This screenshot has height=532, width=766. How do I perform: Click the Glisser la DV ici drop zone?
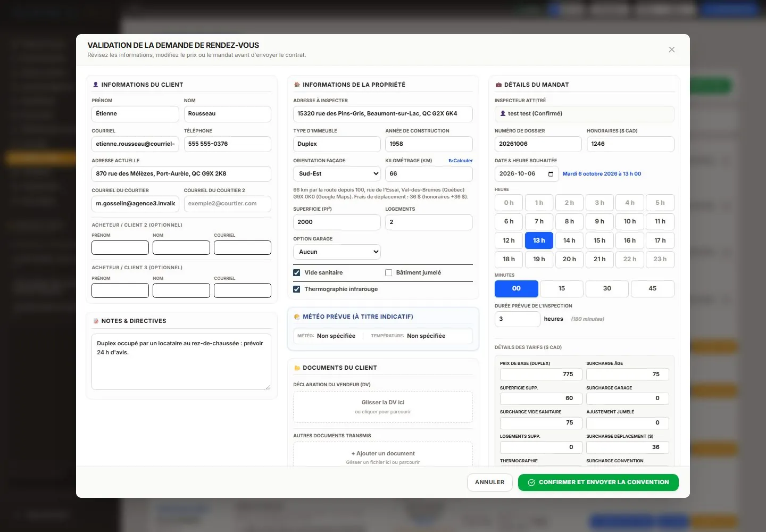tap(383, 407)
